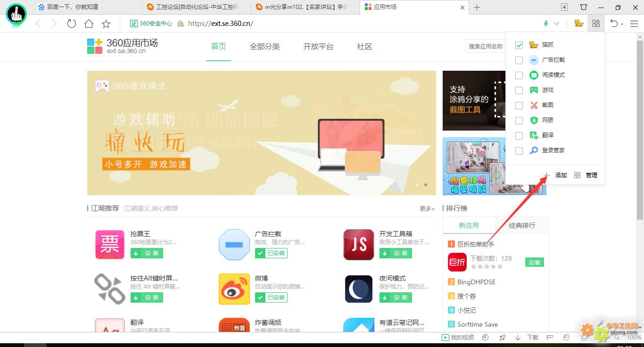644x347 pixels.
Task: Close the 应用市场 tab
Action: 462,8
